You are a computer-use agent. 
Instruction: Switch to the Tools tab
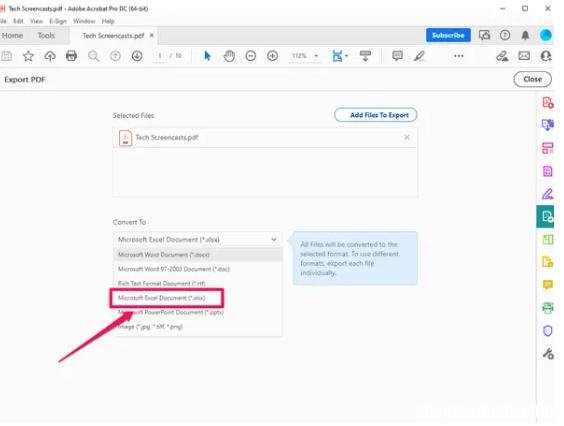coord(46,35)
